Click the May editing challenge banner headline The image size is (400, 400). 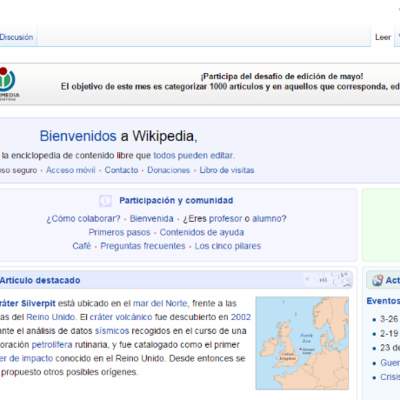click(x=282, y=76)
